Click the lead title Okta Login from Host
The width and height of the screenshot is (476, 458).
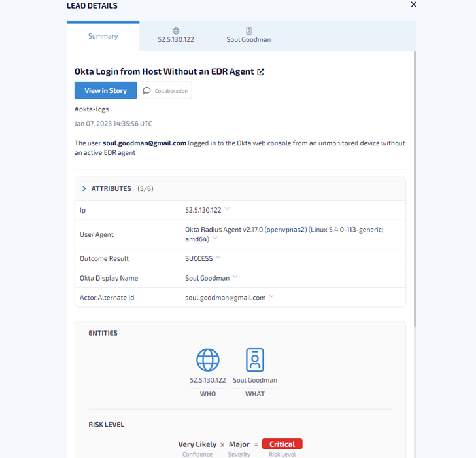click(x=164, y=72)
